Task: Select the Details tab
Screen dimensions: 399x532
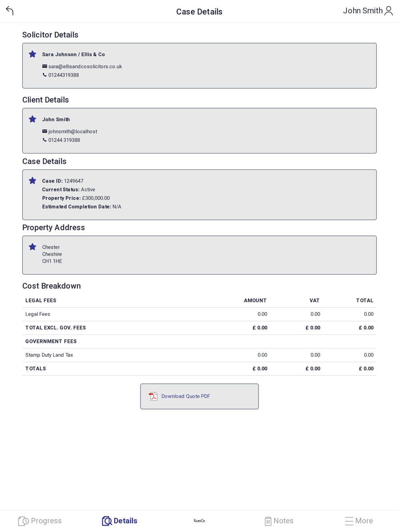Action: [120, 521]
